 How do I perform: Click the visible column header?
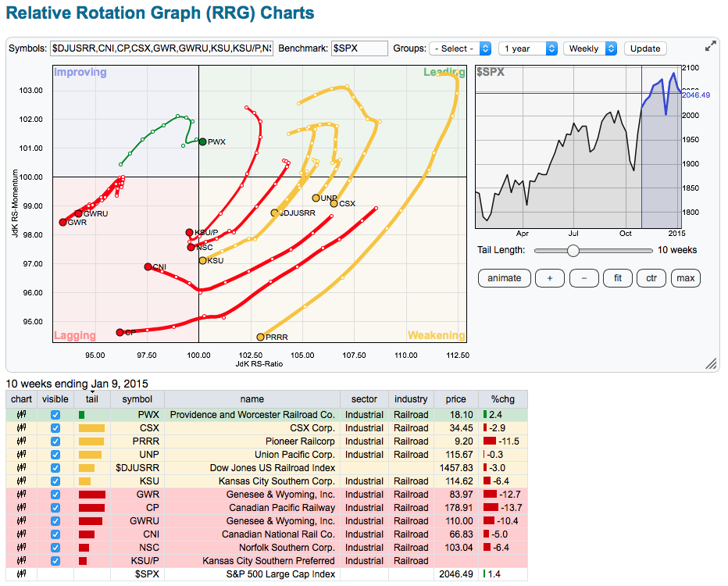pyautogui.click(x=55, y=398)
